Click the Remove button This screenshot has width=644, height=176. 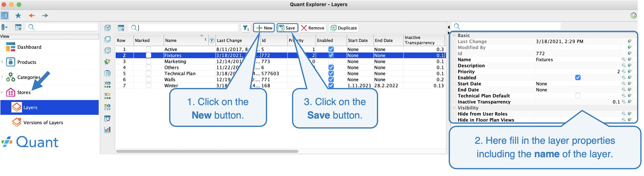tap(312, 28)
